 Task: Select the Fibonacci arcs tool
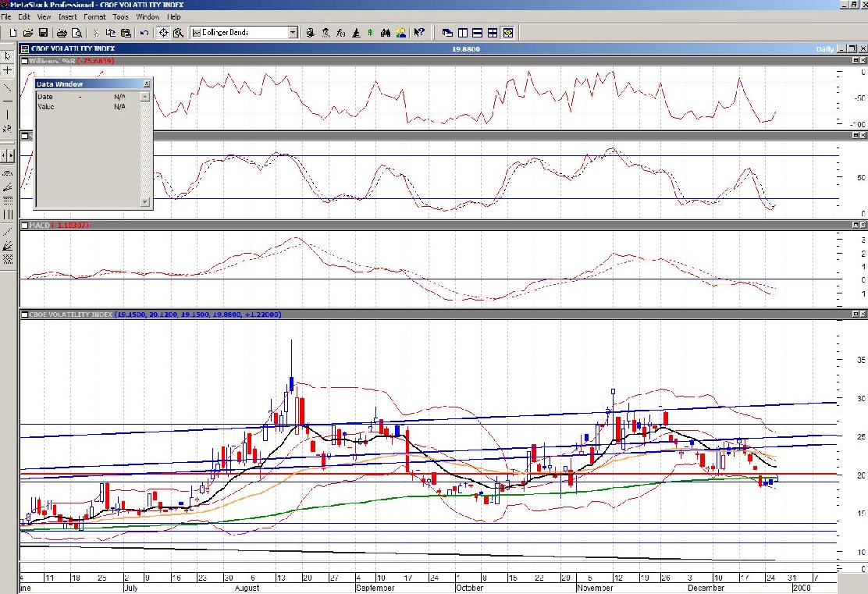[8, 174]
